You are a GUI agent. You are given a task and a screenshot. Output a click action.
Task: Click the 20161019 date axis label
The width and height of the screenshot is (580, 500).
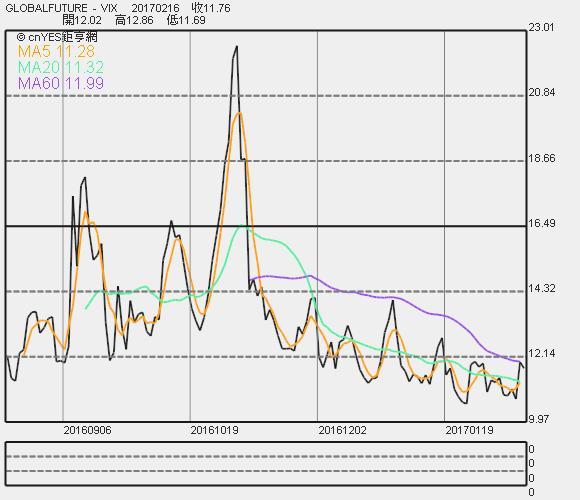(x=215, y=430)
